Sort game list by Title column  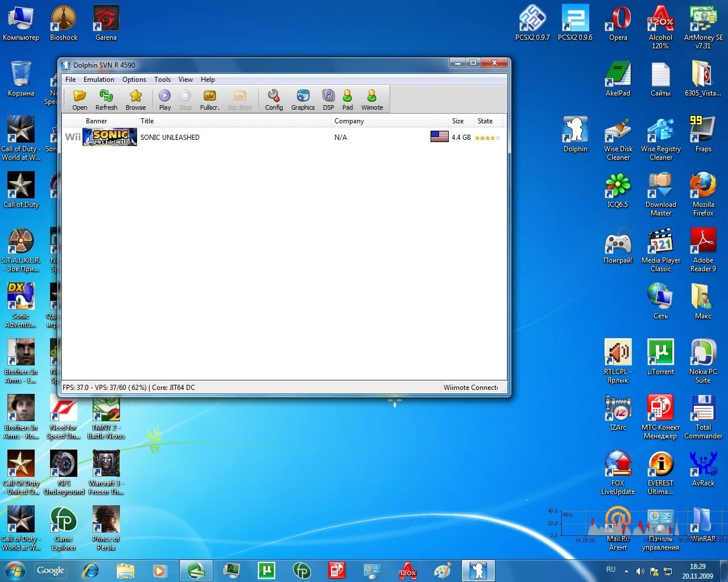click(x=234, y=121)
